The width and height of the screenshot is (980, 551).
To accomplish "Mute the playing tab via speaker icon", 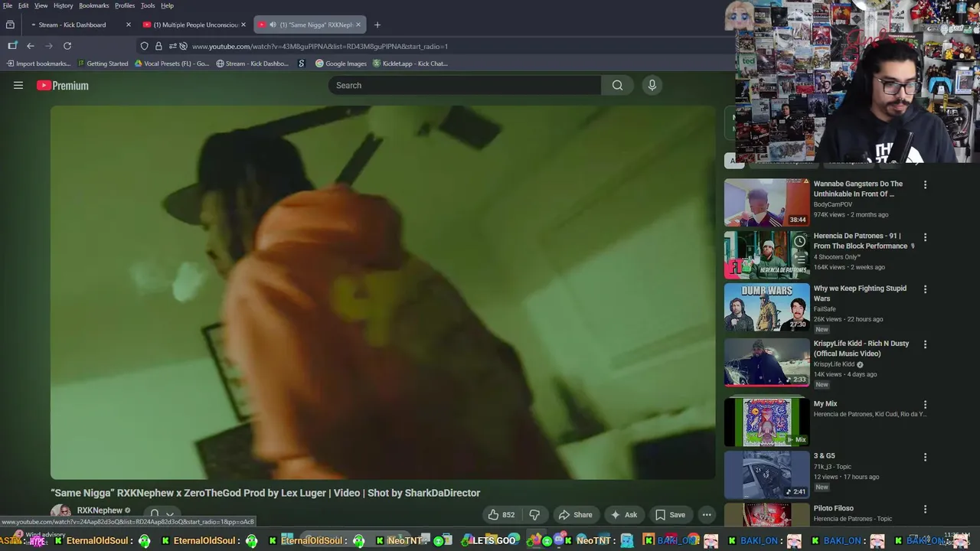I will click(273, 24).
